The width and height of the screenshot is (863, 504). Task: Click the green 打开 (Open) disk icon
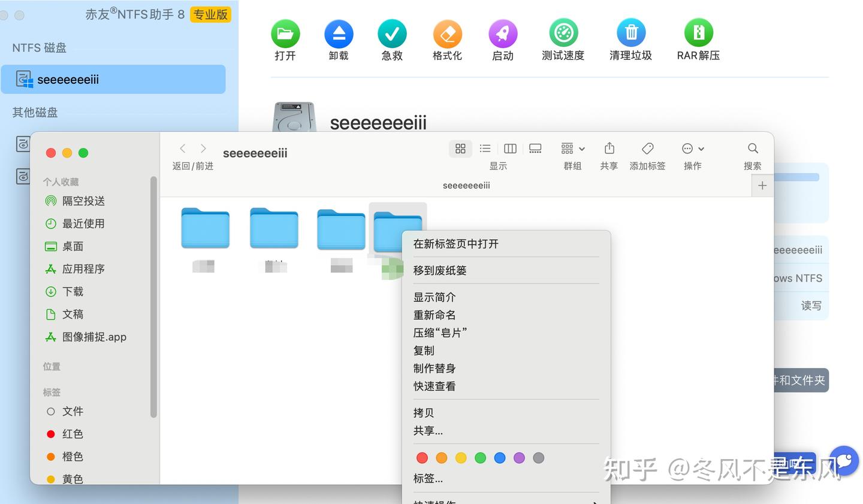pyautogui.click(x=285, y=34)
